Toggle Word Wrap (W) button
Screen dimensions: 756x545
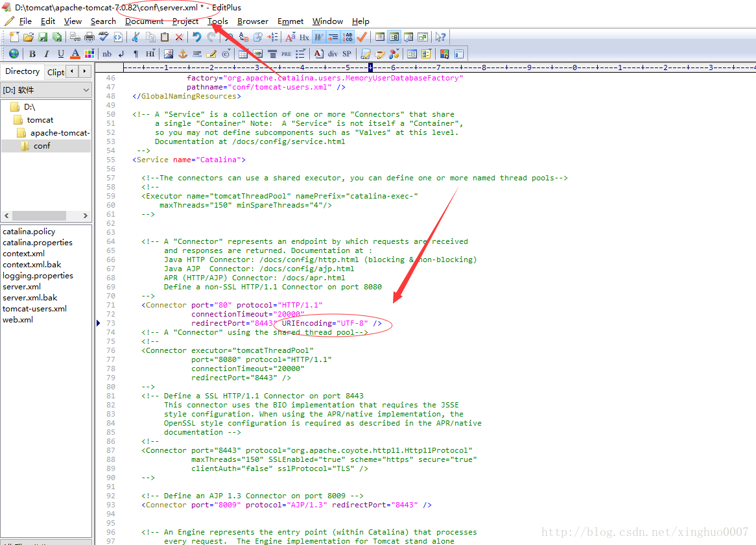pos(319,37)
